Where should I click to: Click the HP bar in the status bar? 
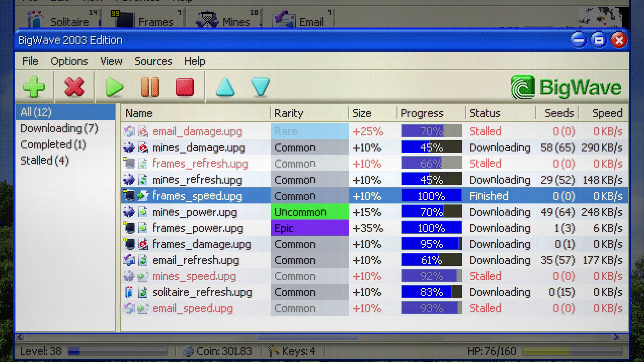click(x=573, y=351)
